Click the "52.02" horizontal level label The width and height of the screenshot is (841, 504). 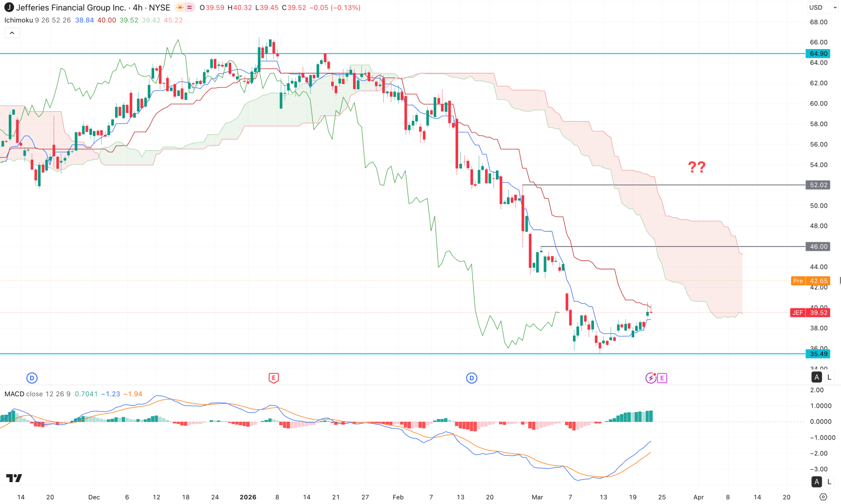tap(817, 185)
